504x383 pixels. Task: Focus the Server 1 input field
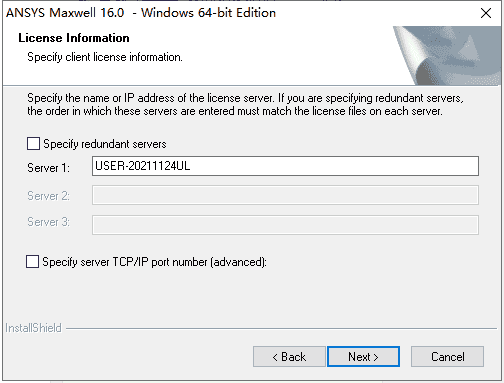(285, 166)
